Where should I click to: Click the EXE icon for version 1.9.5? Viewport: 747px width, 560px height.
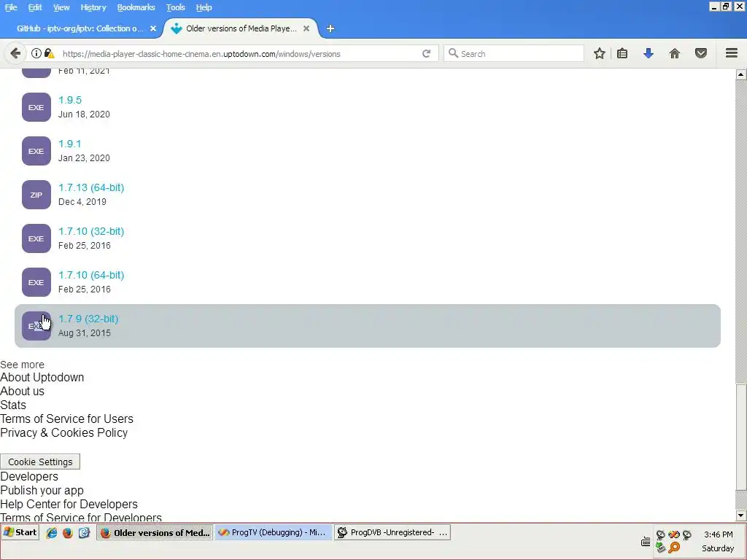click(x=36, y=107)
